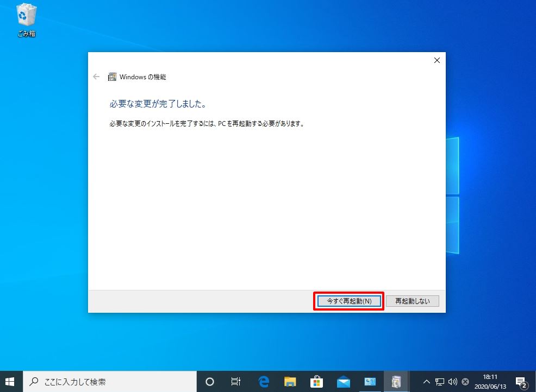This screenshot has width=536, height=392.
Task: Open the volume speaker tray icon
Action: pyautogui.click(x=453, y=382)
